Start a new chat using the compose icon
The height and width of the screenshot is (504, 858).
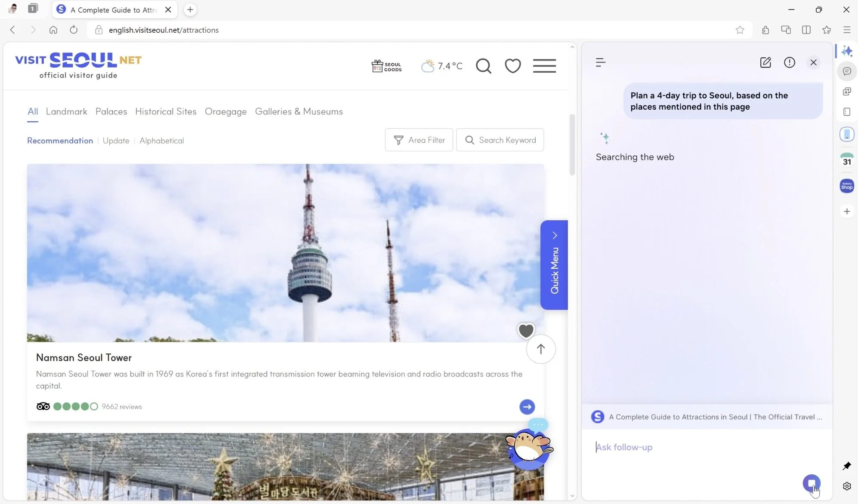click(x=766, y=62)
